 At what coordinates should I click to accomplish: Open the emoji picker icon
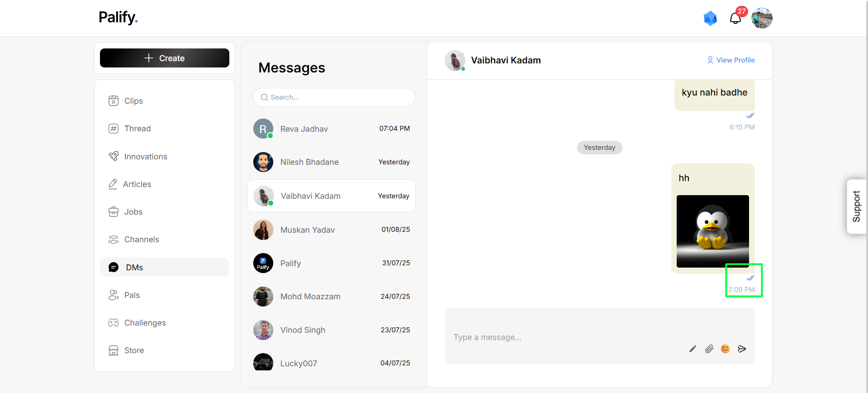726,349
